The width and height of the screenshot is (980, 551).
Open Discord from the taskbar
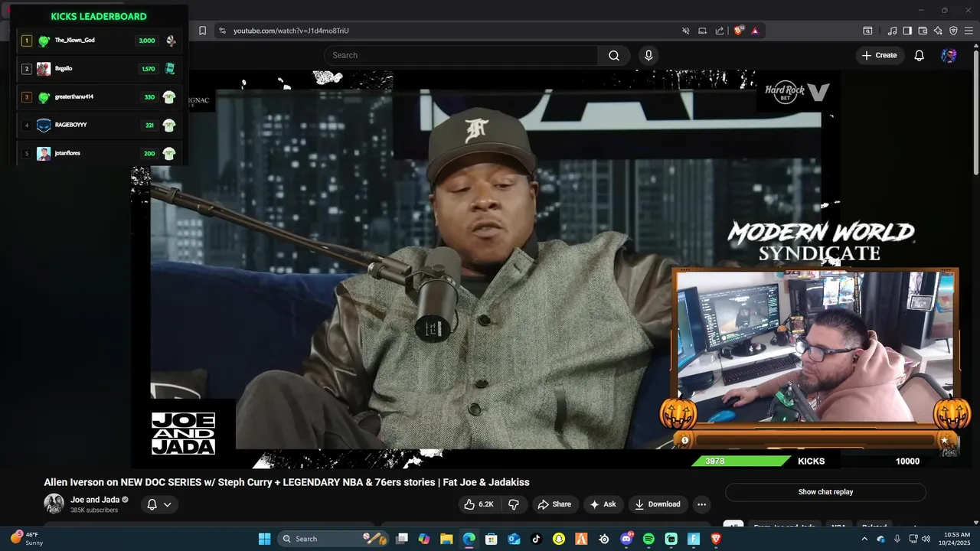click(x=626, y=539)
